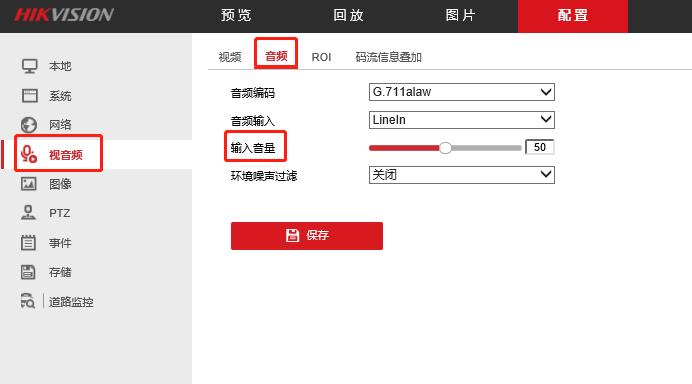Click the 输入音量 slider handle
Image resolution: width=692 pixels, height=384 pixels.
[445, 148]
